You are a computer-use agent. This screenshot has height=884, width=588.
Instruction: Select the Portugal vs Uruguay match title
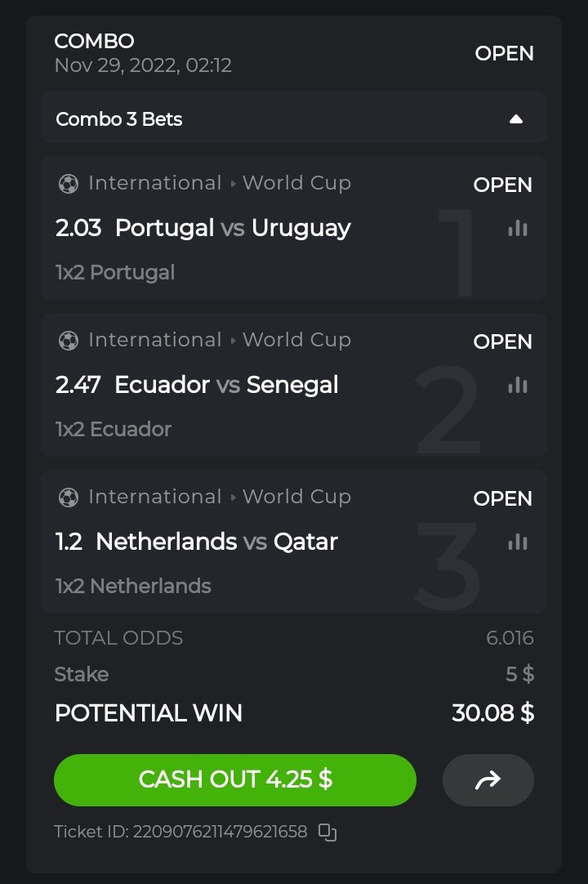click(233, 228)
